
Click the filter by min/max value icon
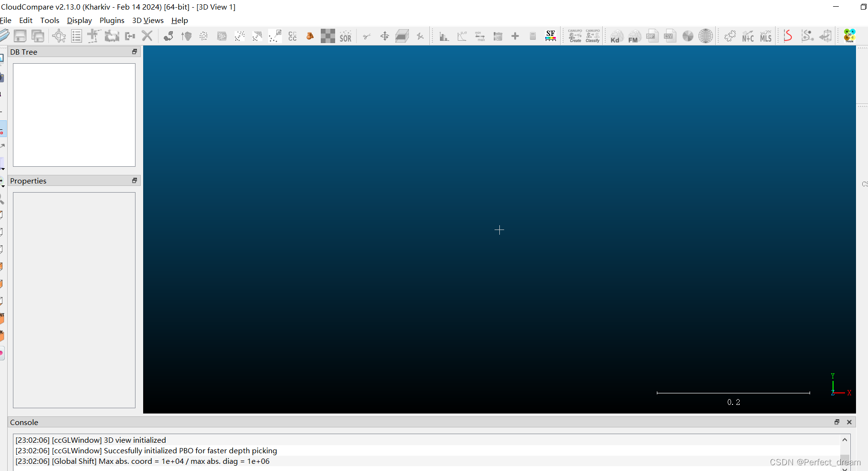(x=480, y=36)
